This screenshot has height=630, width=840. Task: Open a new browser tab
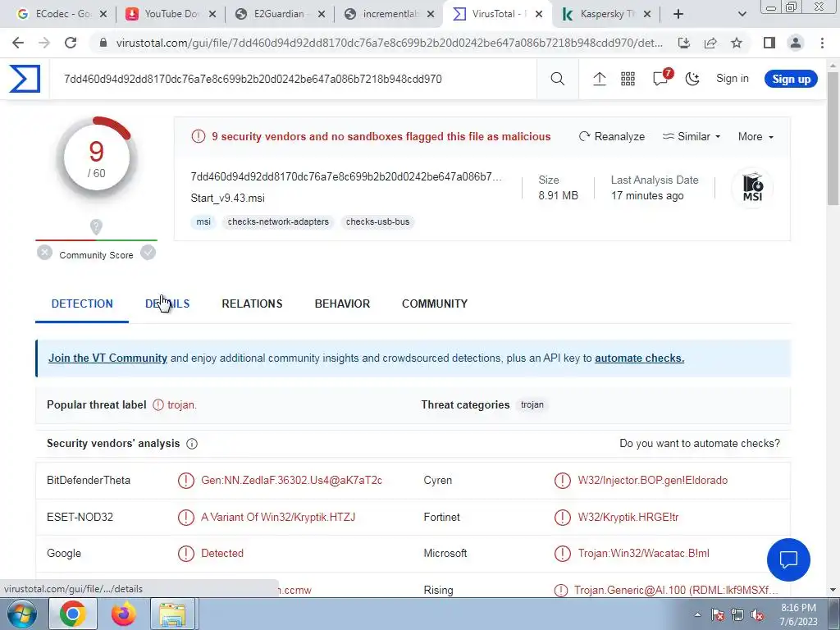click(678, 14)
